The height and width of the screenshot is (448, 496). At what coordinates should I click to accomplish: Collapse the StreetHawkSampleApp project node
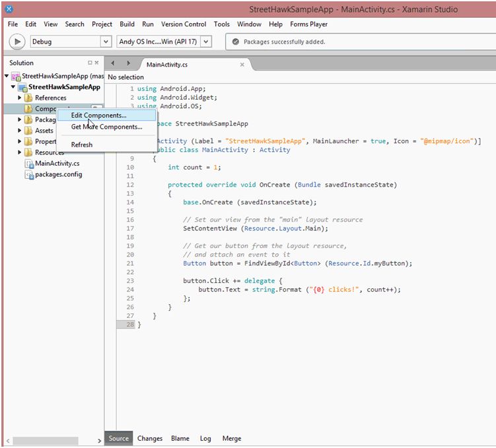(x=13, y=87)
